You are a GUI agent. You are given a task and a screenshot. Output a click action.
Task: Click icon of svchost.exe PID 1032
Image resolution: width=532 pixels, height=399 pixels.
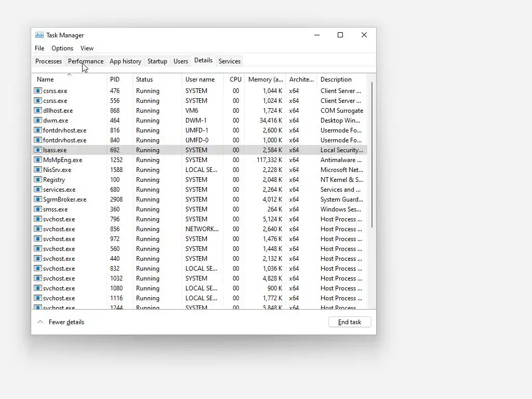37,278
